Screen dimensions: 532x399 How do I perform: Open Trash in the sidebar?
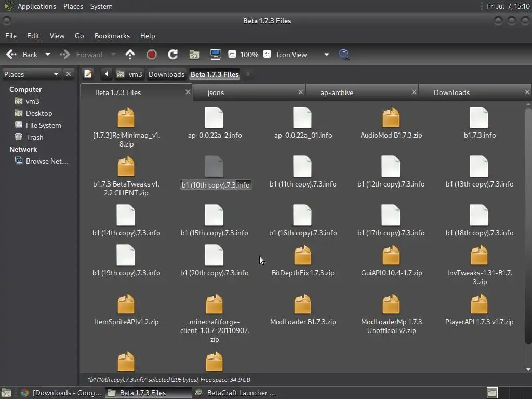point(34,137)
